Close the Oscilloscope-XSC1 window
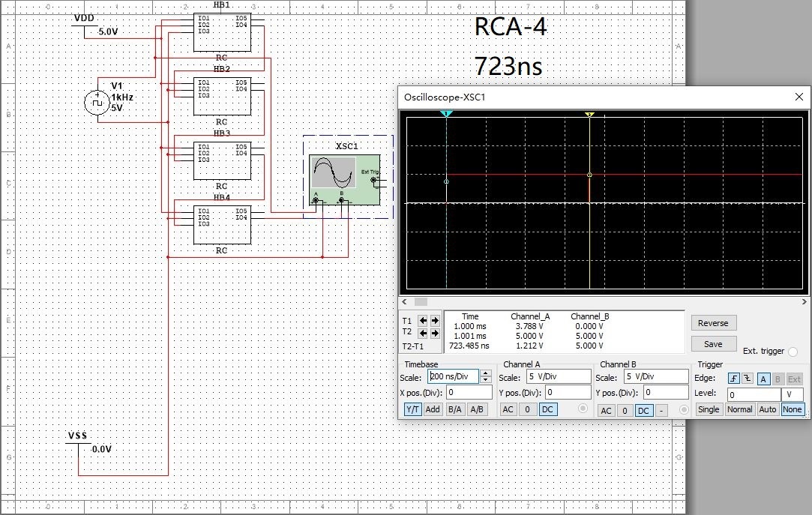The height and width of the screenshot is (515, 812). point(799,97)
